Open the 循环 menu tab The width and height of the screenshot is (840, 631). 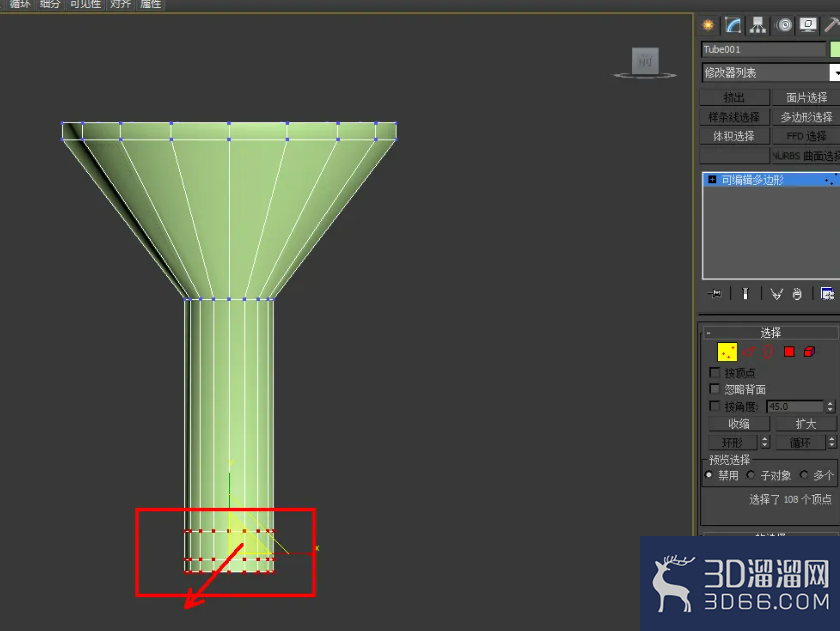click(x=19, y=4)
